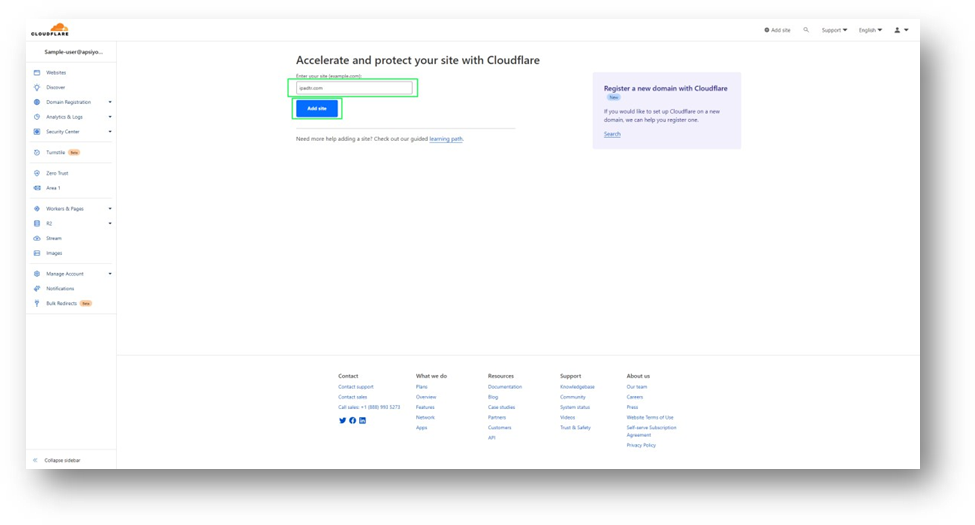Viewport: 975px width, 525px height.
Task: Click the Stream icon in sidebar
Action: (37, 238)
